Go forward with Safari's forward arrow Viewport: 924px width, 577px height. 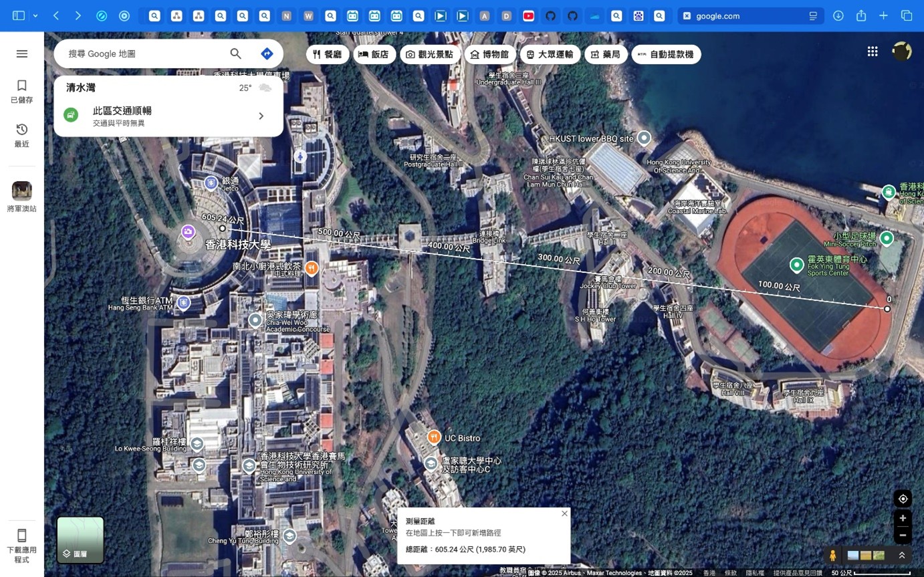coord(78,15)
